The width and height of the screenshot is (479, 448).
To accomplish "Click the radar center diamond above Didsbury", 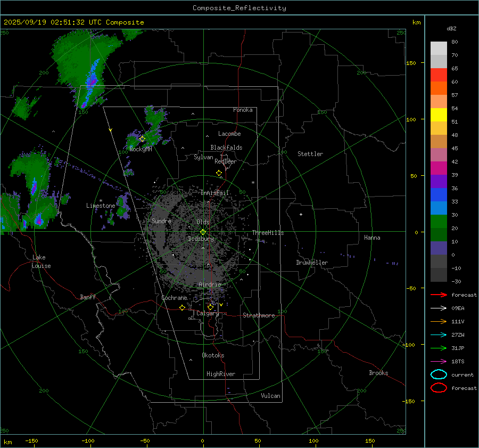I will (x=203, y=232).
